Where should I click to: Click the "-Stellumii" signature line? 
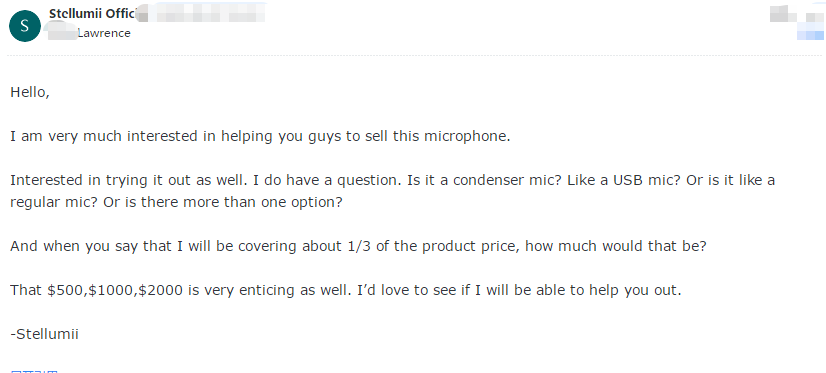click(x=44, y=334)
